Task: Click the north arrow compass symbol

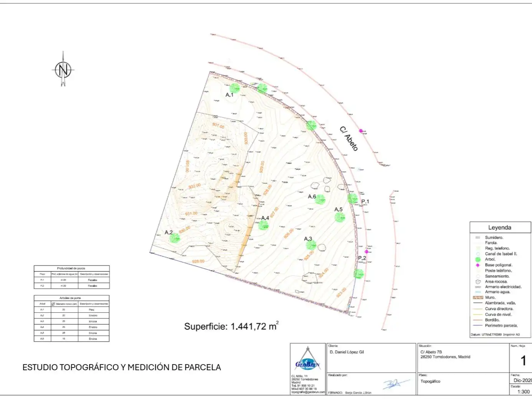Action: [x=63, y=69]
